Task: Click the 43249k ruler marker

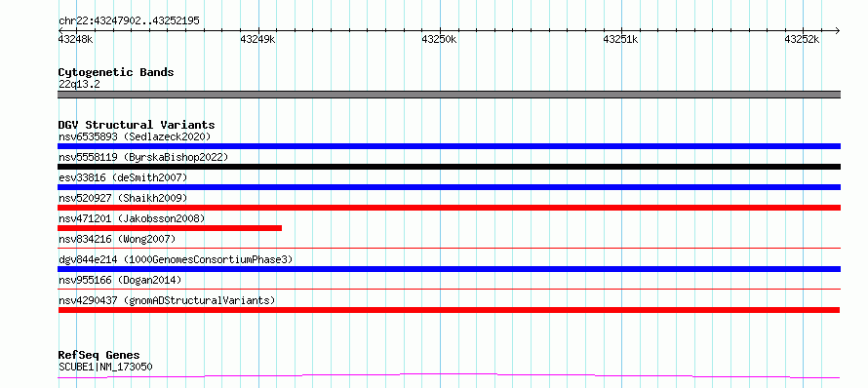Action: [x=257, y=39]
